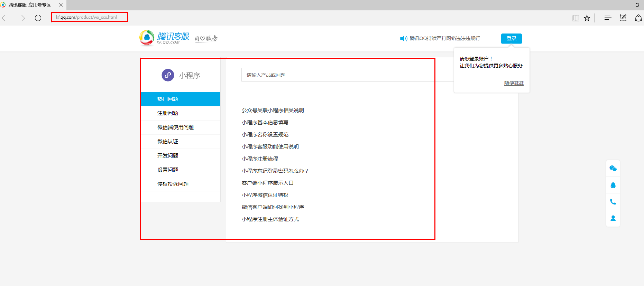Click the web note pen icon
The height and width of the screenshot is (286, 644).
[623, 18]
